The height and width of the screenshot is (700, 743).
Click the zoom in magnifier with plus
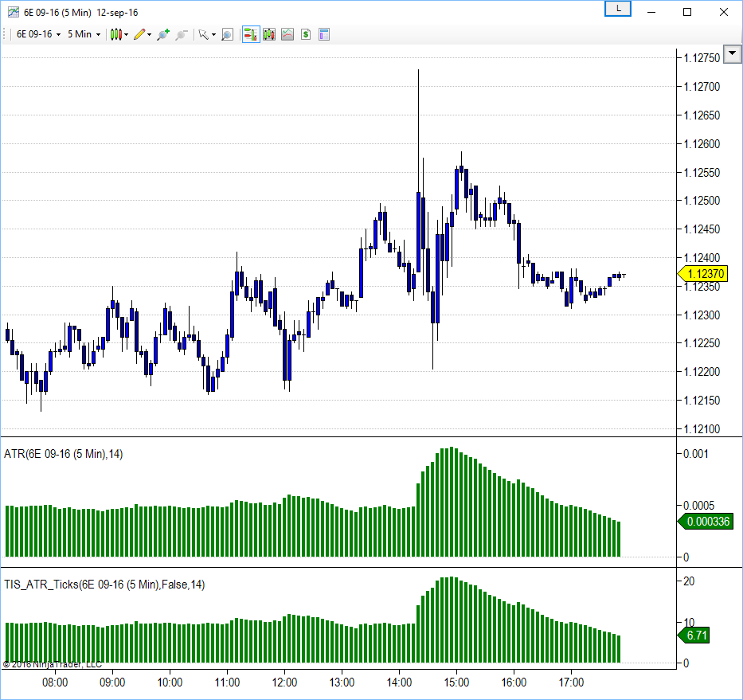point(163,34)
